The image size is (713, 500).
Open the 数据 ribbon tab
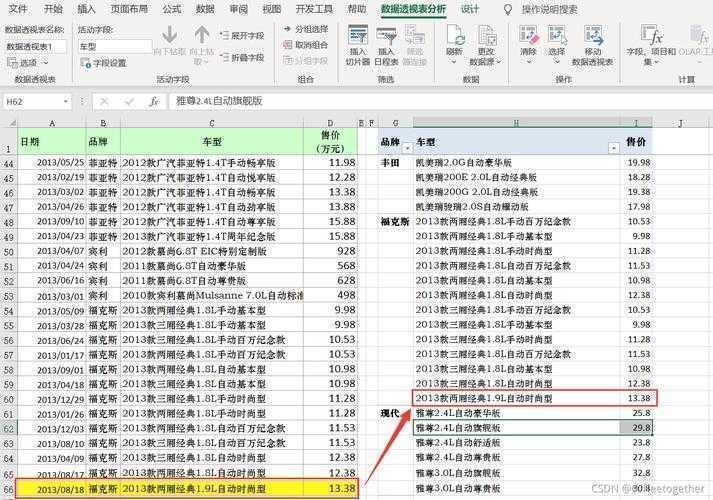coord(205,9)
